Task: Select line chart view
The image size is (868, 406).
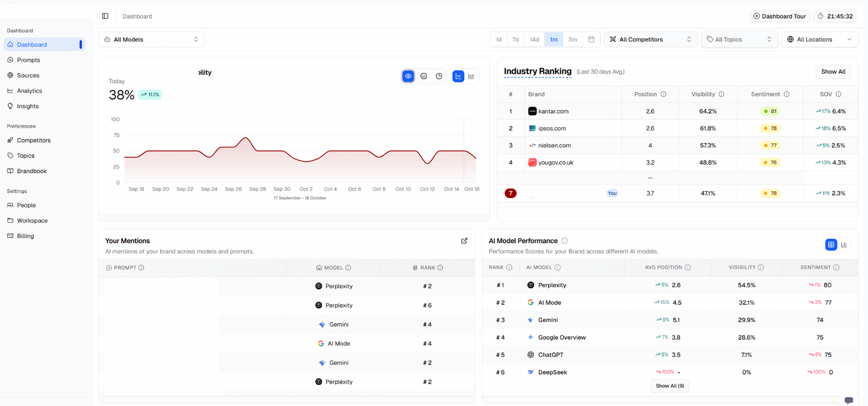Action: tap(458, 77)
